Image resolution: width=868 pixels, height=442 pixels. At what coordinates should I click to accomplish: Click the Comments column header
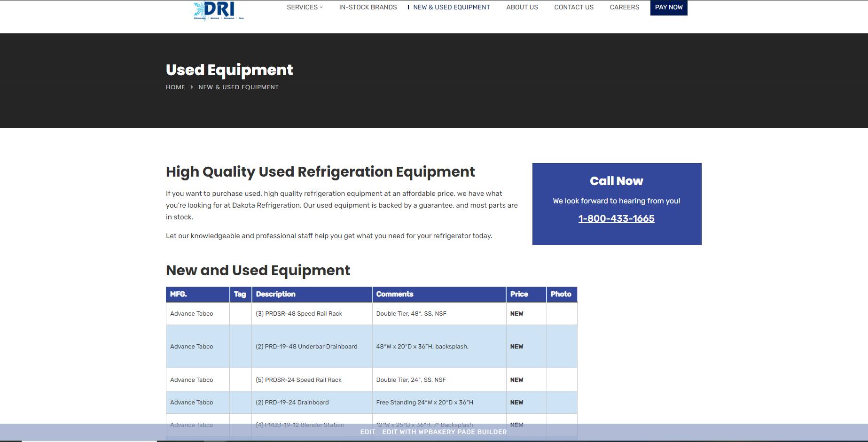click(x=394, y=295)
